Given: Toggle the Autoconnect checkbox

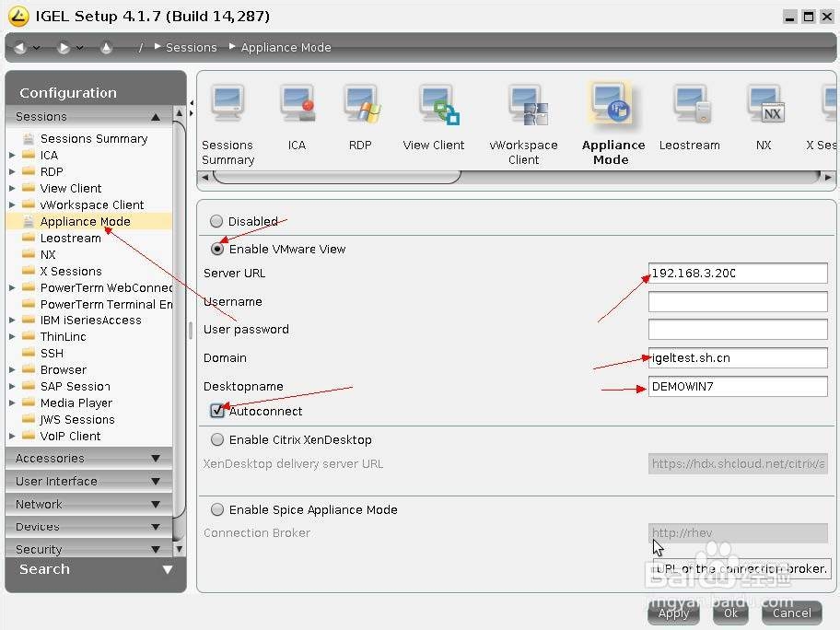Looking at the screenshot, I should [217, 411].
